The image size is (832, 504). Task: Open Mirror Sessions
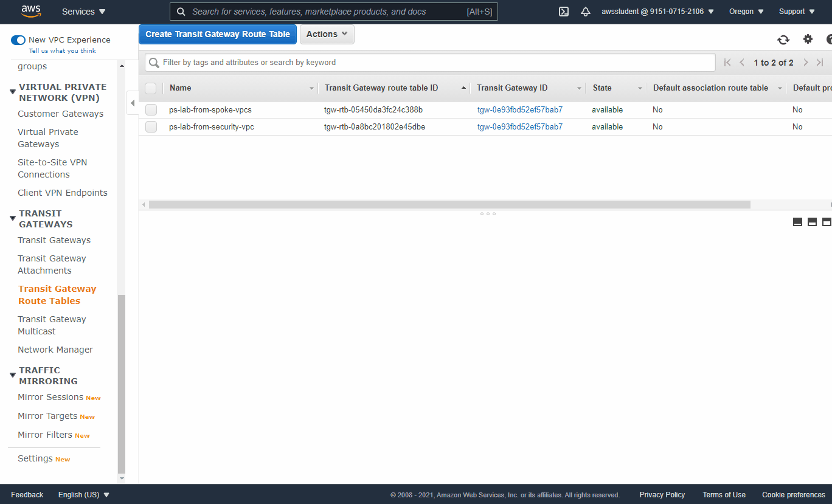click(x=50, y=397)
